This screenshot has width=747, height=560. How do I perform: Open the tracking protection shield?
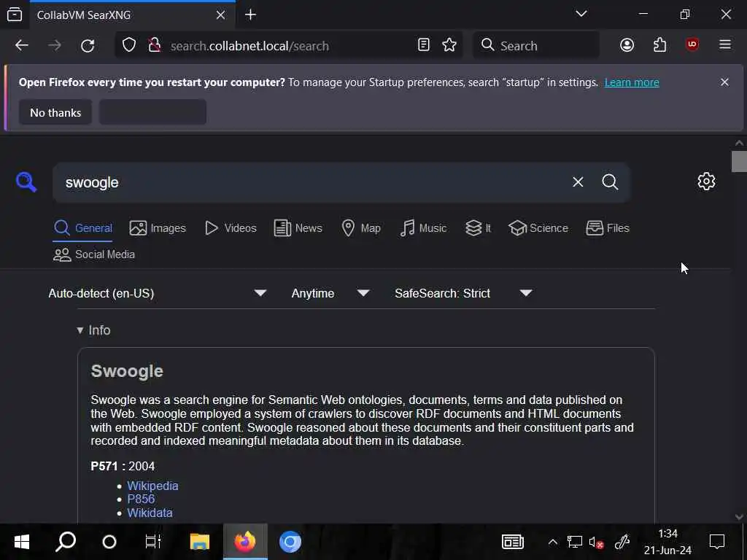pyautogui.click(x=129, y=45)
